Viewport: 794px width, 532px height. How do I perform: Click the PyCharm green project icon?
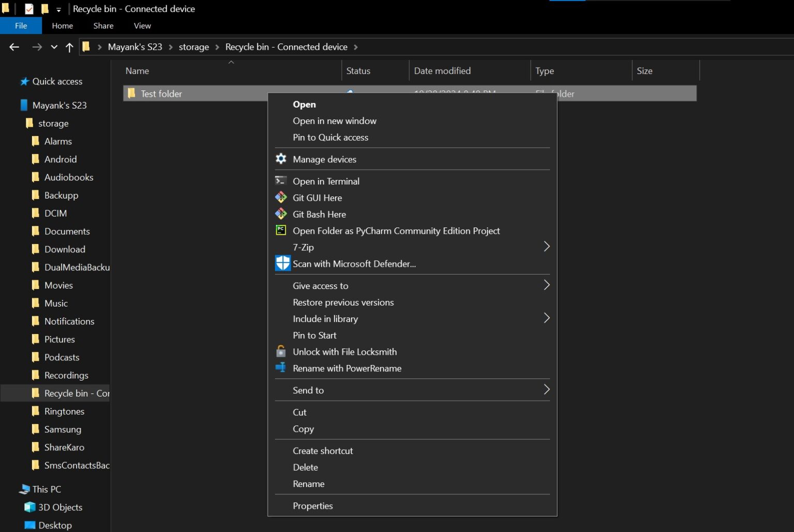pos(281,231)
